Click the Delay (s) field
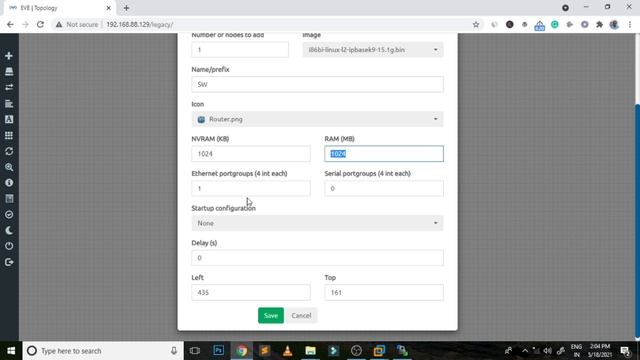 pyautogui.click(x=317, y=258)
